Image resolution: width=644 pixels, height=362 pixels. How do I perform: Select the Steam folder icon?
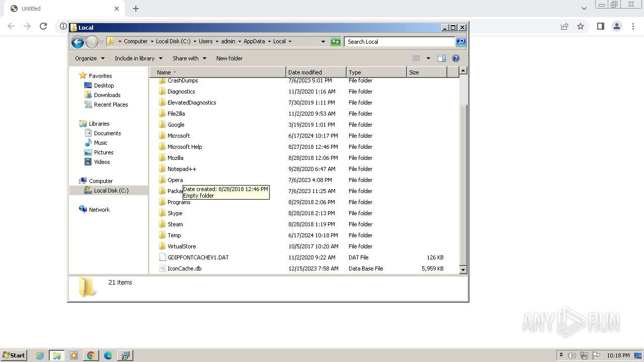(x=162, y=224)
